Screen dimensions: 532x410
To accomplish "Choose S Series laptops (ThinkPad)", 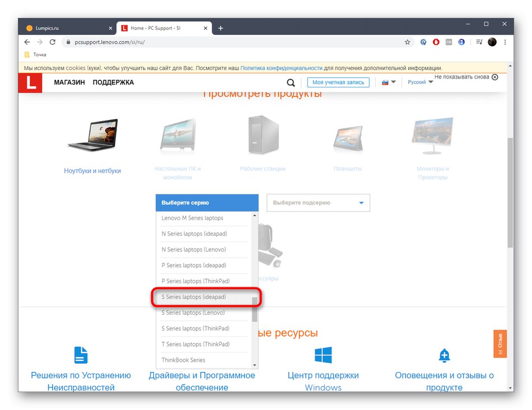I will click(204, 329).
